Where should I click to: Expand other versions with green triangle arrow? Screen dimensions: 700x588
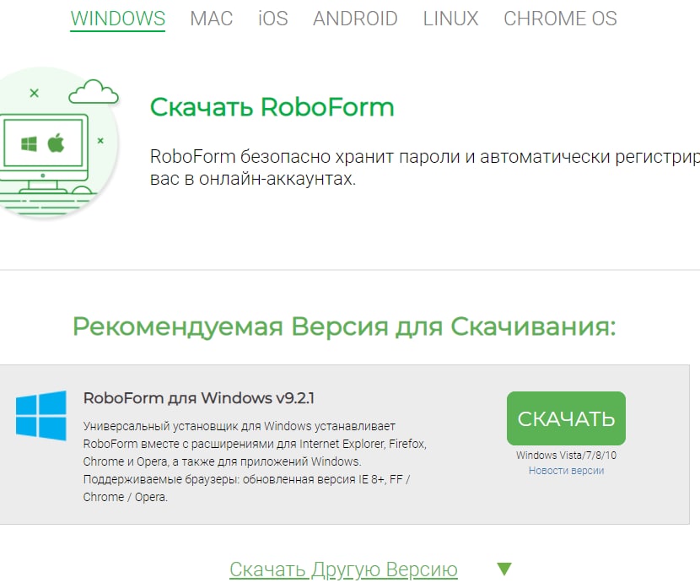point(504,569)
